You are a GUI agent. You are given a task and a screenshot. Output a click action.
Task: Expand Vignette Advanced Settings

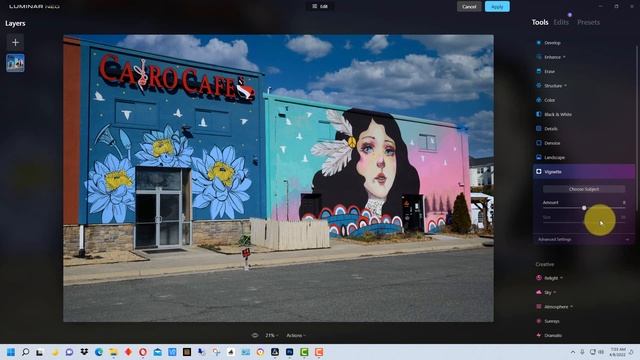coord(584,240)
